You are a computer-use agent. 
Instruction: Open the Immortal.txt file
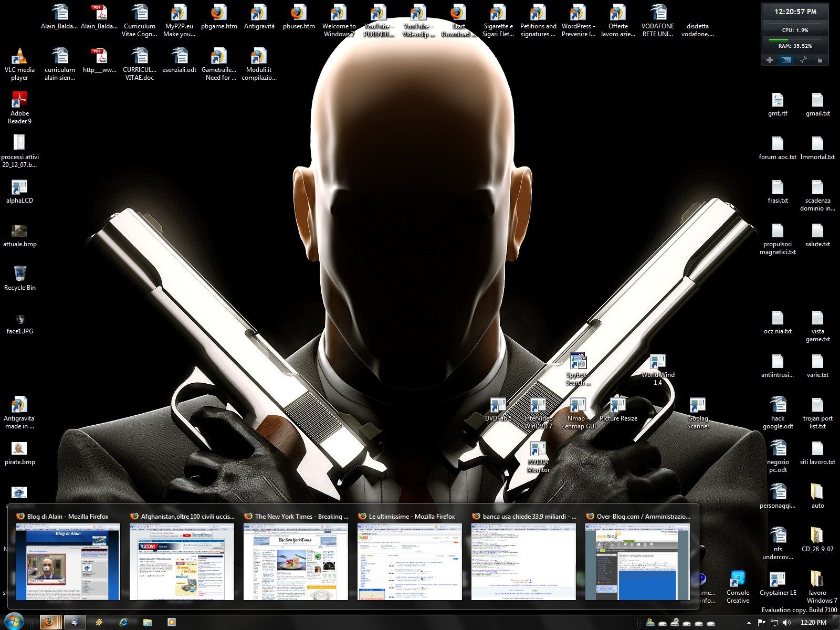pos(817,148)
